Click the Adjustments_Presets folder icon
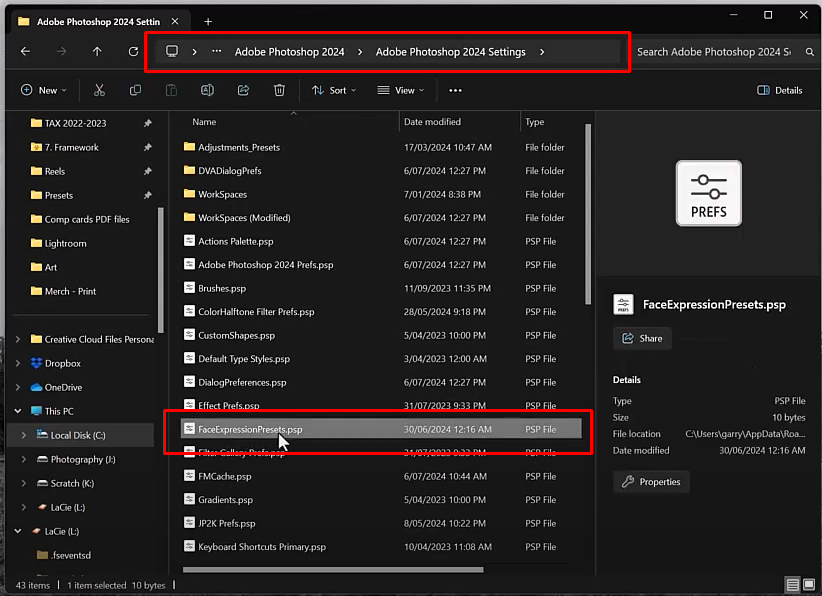Viewport: 822px width, 596px height. 189,147
